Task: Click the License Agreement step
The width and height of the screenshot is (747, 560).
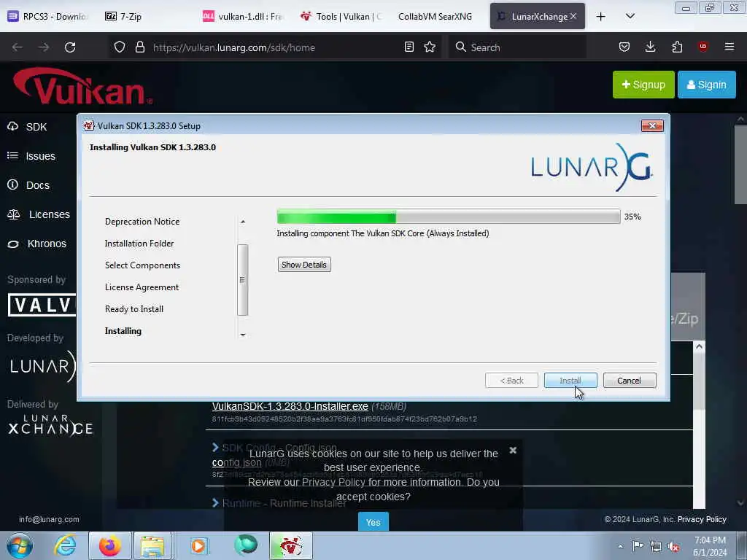Action: [142, 287]
